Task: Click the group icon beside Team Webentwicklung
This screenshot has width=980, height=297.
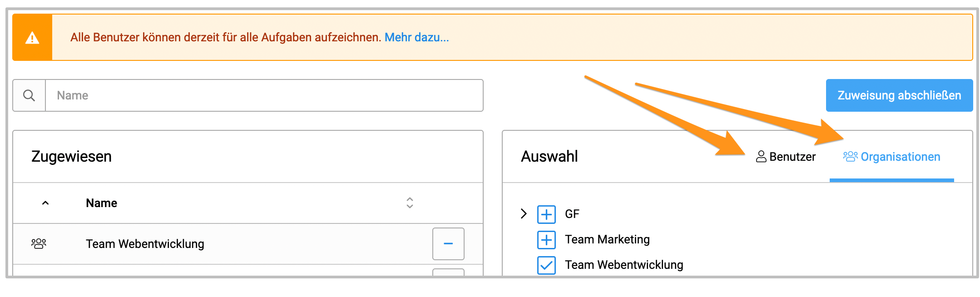Action: (39, 244)
